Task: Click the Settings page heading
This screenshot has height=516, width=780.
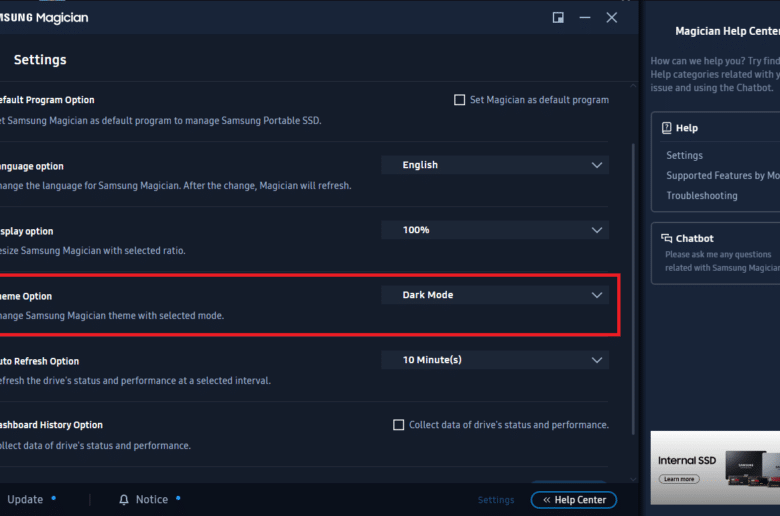Action: tap(40, 60)
